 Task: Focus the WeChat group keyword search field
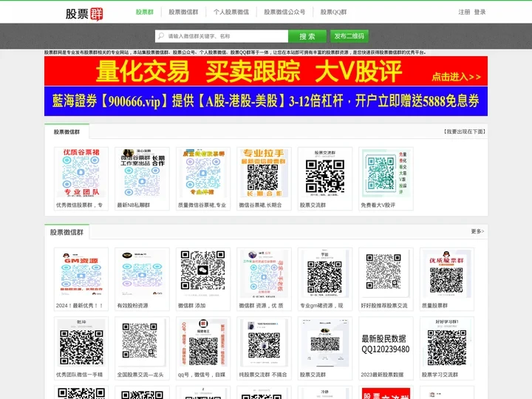pos(222,36)
